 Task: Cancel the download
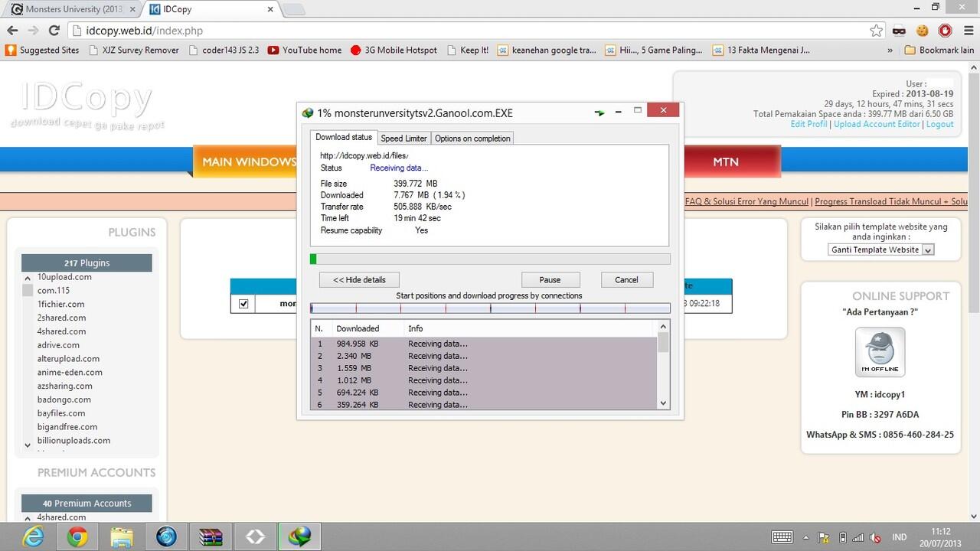[x=626, y=279]
